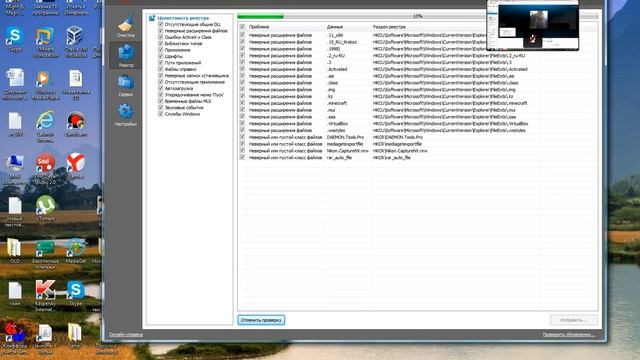Open the uTorrent desktop shortcut
The width and height of the screenshot is (640, 360).
(x=45, y=208)
